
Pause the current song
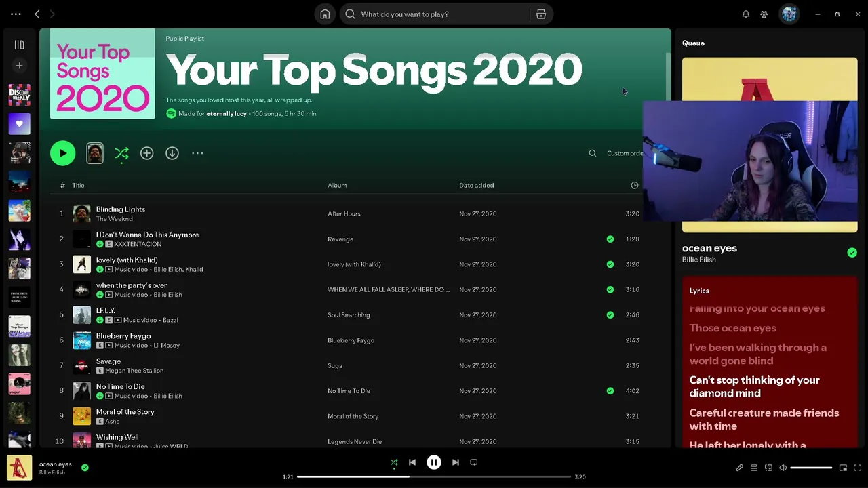tap(434, 462)
